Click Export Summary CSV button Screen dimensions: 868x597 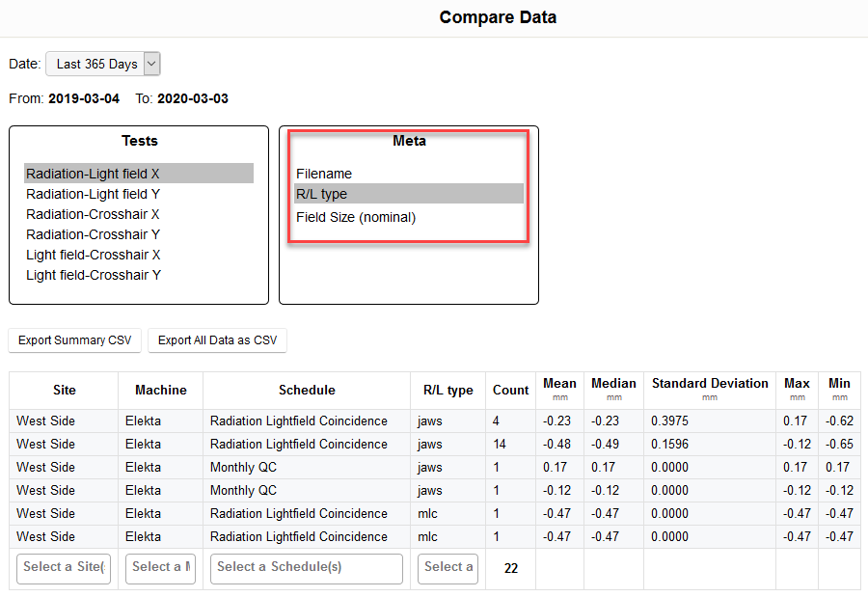coord(75,340)
